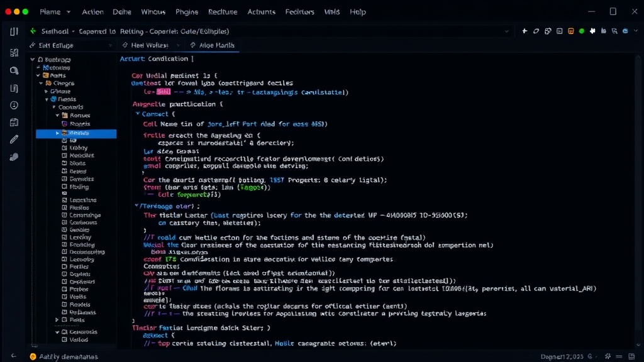Open the Winous menu
This screenshot has height=362, width=644.
pyautogui.click(x=153, y=12)
